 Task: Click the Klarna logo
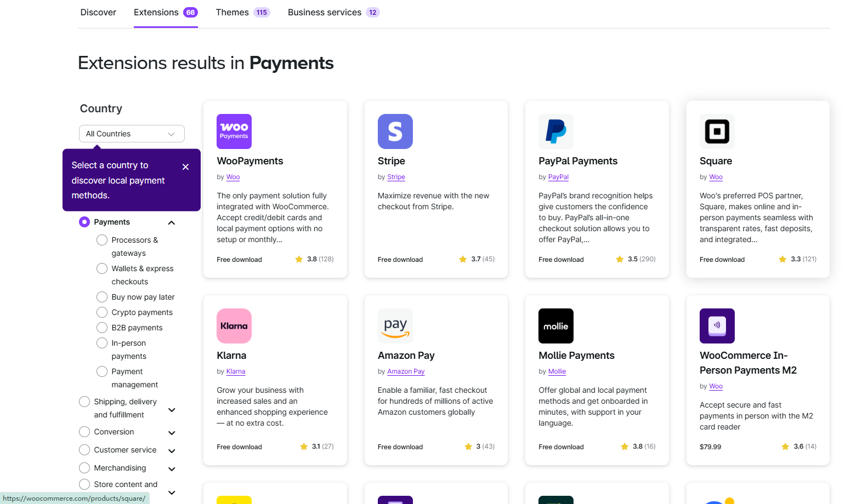[234, 325]
